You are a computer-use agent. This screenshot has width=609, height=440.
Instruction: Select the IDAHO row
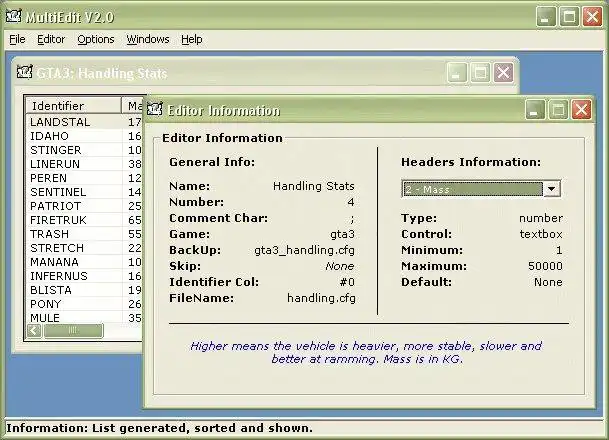[85, 136]
